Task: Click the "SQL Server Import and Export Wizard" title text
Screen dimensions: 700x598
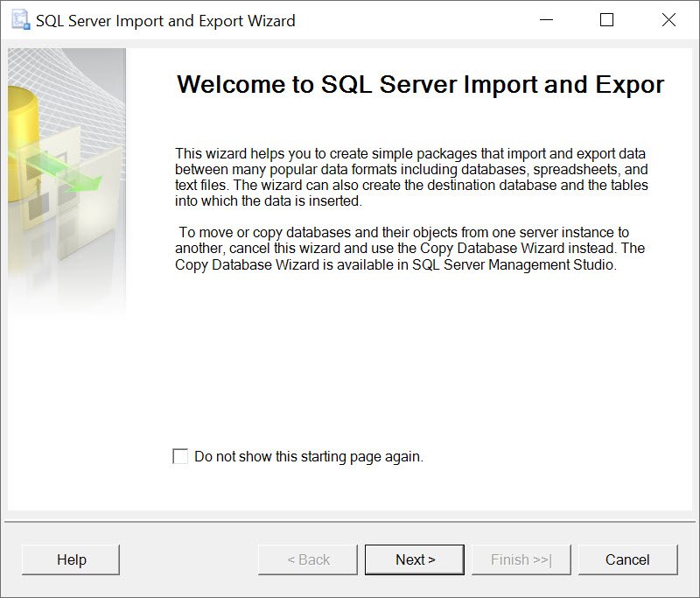Action: point(165,21)
